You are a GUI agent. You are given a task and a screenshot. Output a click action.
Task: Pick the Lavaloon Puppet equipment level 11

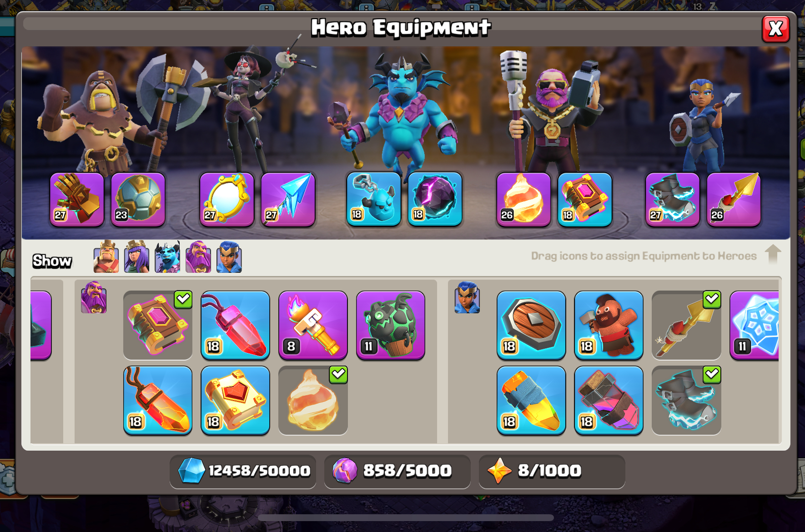391,325
